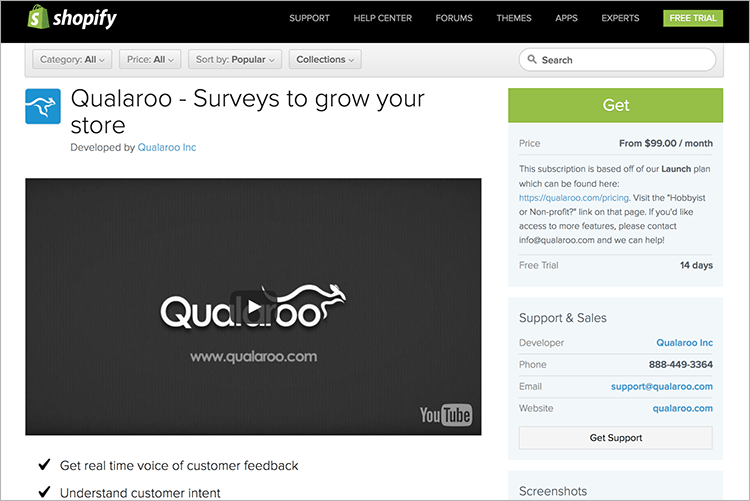
Task: Click checkmark beside 'Get real time voice'
Action: click(x=44, y=464)
